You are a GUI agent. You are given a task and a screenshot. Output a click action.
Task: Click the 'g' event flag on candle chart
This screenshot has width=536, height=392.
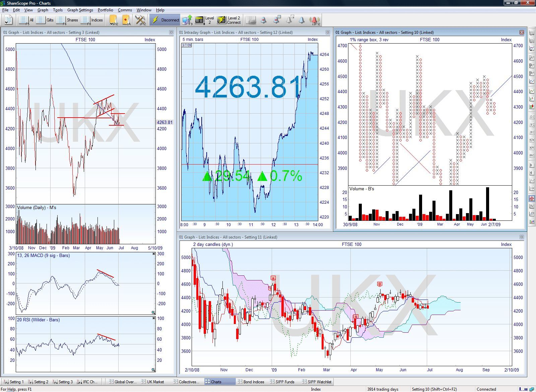click(380, 284)
